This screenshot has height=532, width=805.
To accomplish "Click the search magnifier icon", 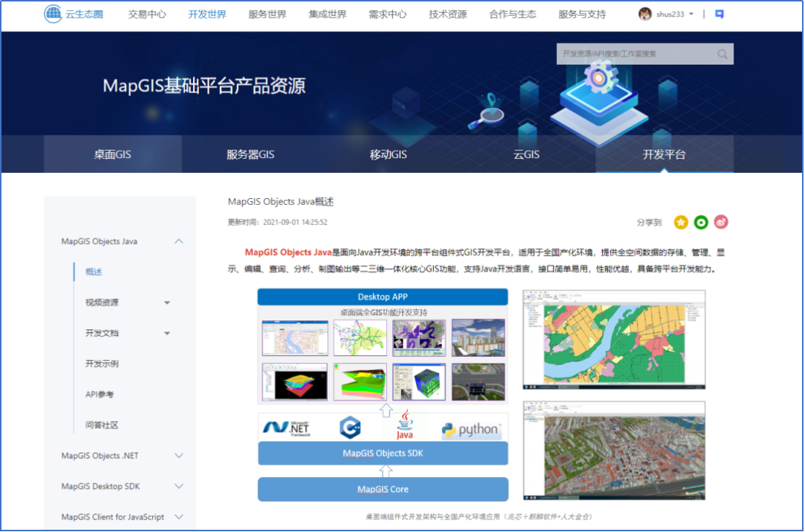I will point(722,54).
